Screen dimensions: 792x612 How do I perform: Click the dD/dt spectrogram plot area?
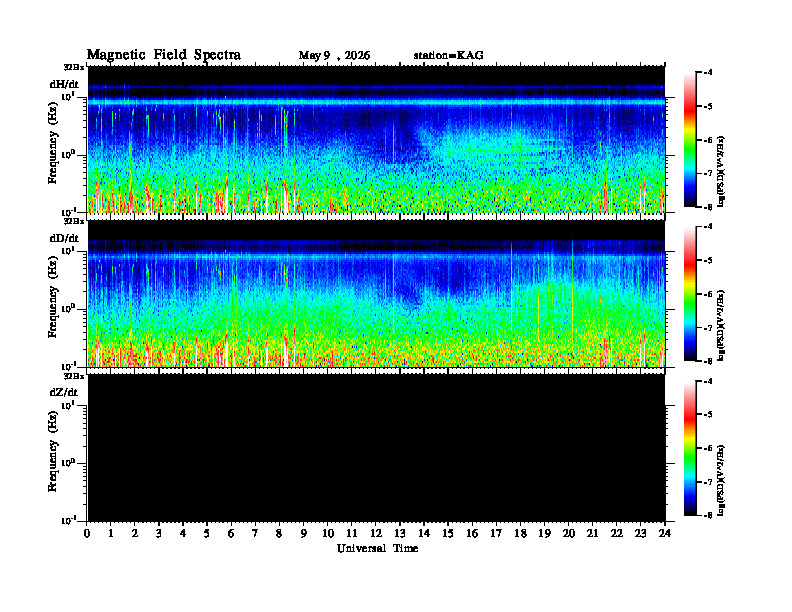point(376,294)
